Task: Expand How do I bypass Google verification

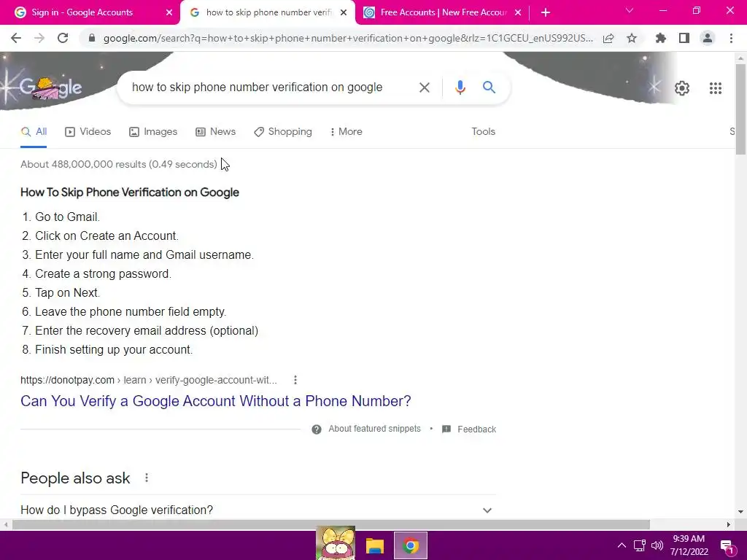Action: coord(258,510)
